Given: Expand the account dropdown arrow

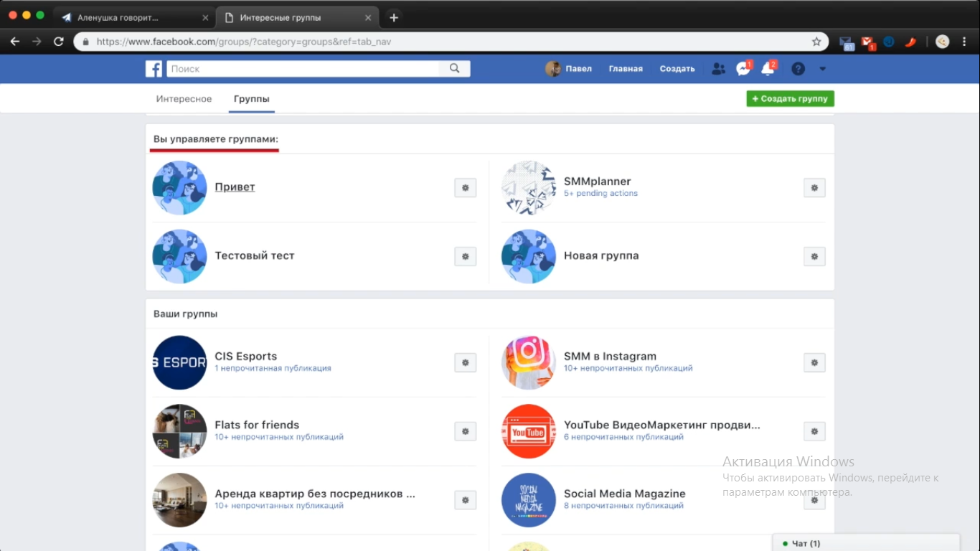Looking at the screenshot, I should (x=823, y=69).
